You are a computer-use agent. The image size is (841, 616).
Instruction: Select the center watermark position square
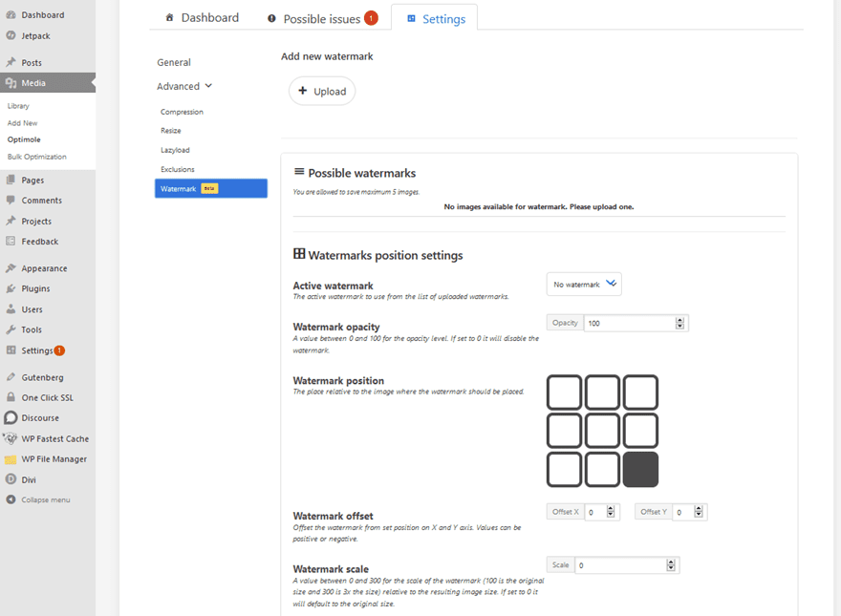(601, 430)
